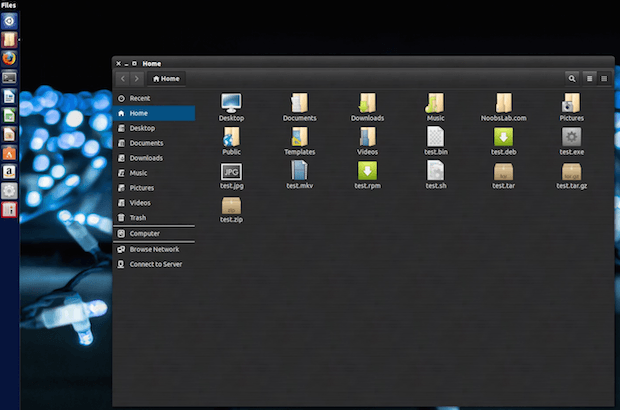Viewport: 620px width, 410px height.
Task: Open the search icon in toolbar
Action: click(572, 79)
